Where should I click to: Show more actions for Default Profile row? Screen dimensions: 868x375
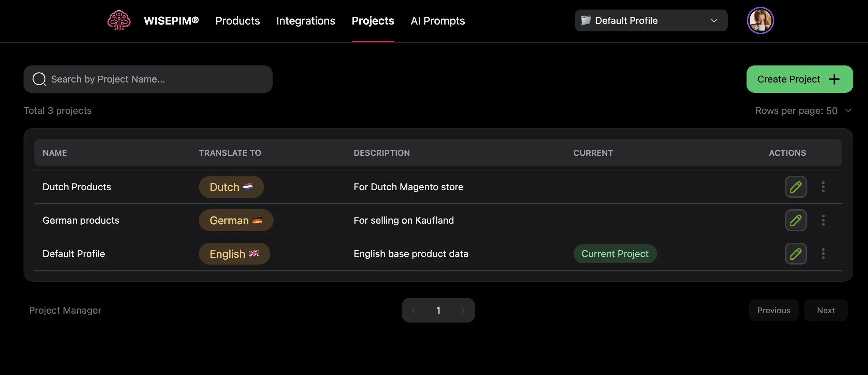[x=823, y=254]
